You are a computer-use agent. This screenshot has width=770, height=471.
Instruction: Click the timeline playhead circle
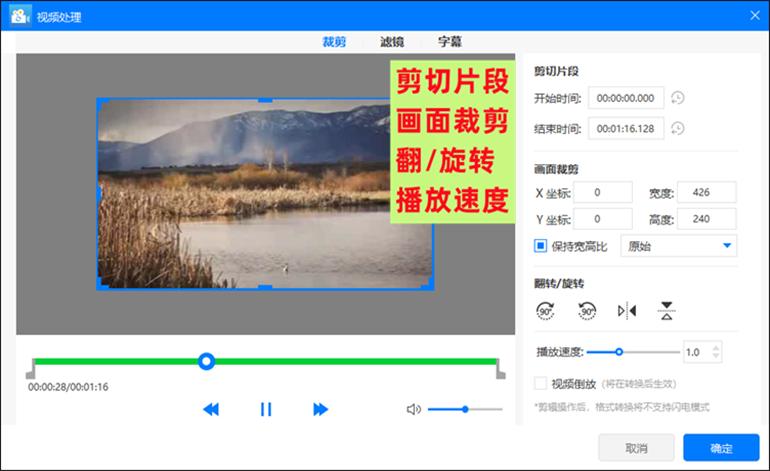pos(206,361)
